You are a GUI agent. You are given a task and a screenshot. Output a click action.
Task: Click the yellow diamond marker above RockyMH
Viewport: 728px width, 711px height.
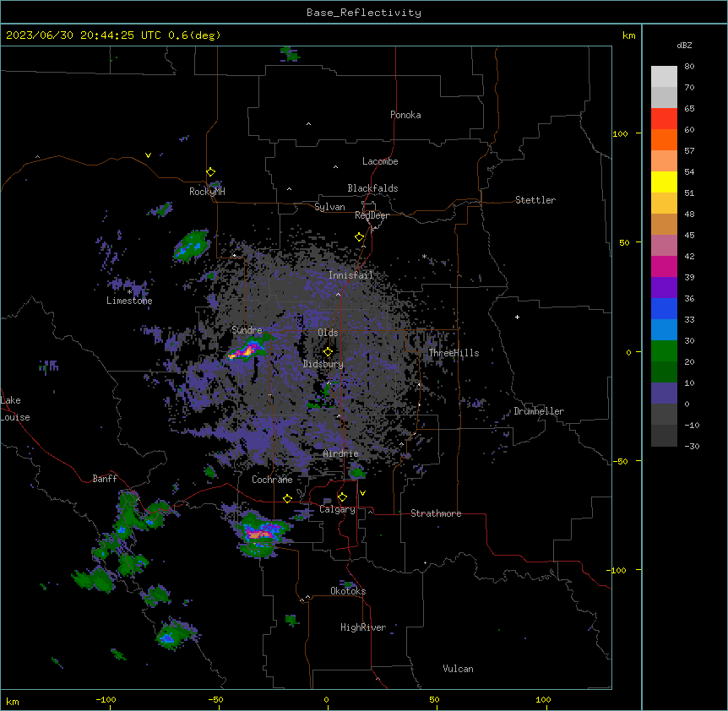coord(210,172)
